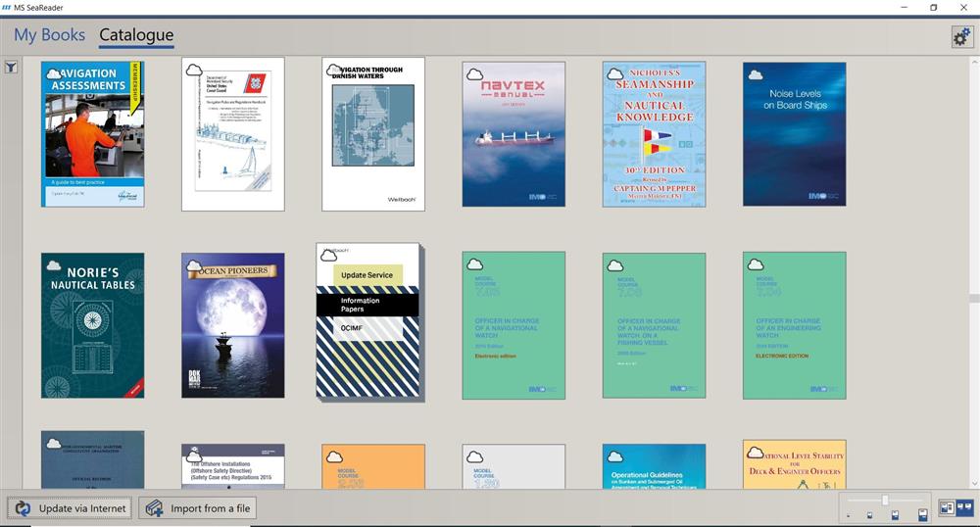The width and height of the screenshot is (980, 527).
Task: Click the scrollbar up arrow
Action: point(974,62)
